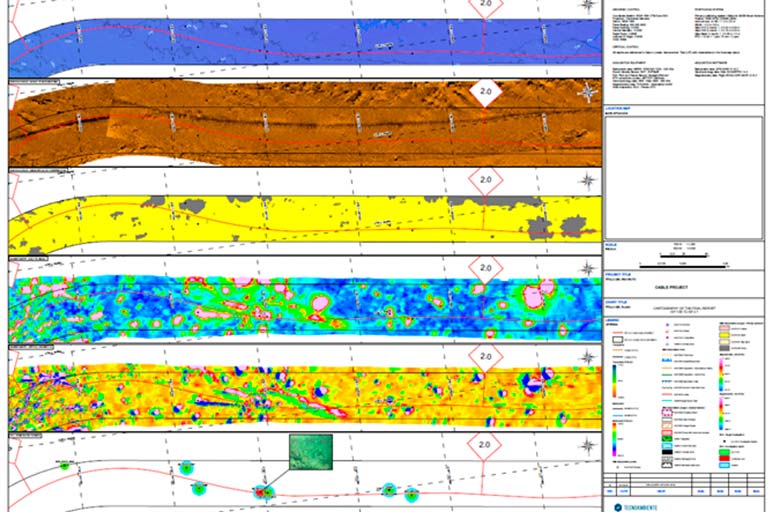Screen dimensions: 768x512
Task: Click the red swatch at the legend bottom right
Action: 725,459
